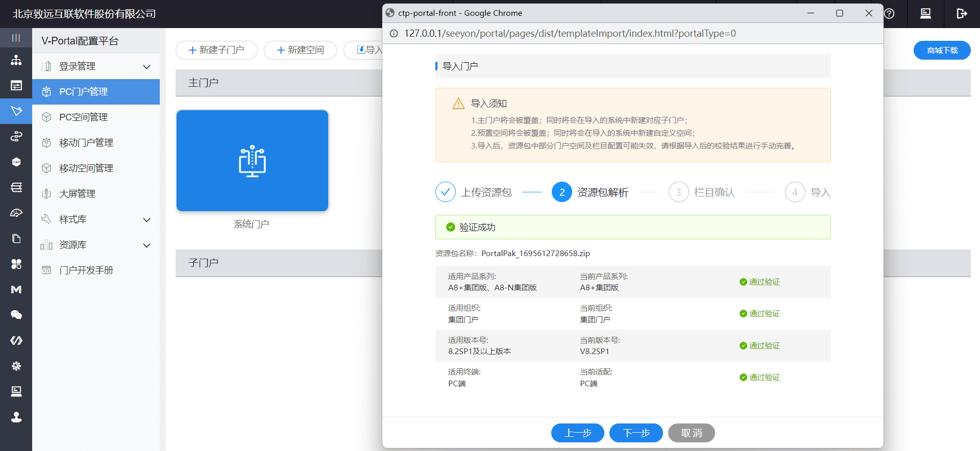The width and height of the screenshot is (980, 451).
Task: Click the site info icon in Chrome address bar
Action: (394, 34)
